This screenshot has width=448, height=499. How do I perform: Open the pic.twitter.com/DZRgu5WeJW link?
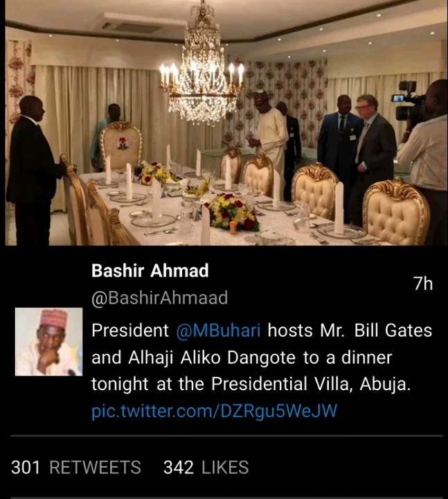pos(214,411)
